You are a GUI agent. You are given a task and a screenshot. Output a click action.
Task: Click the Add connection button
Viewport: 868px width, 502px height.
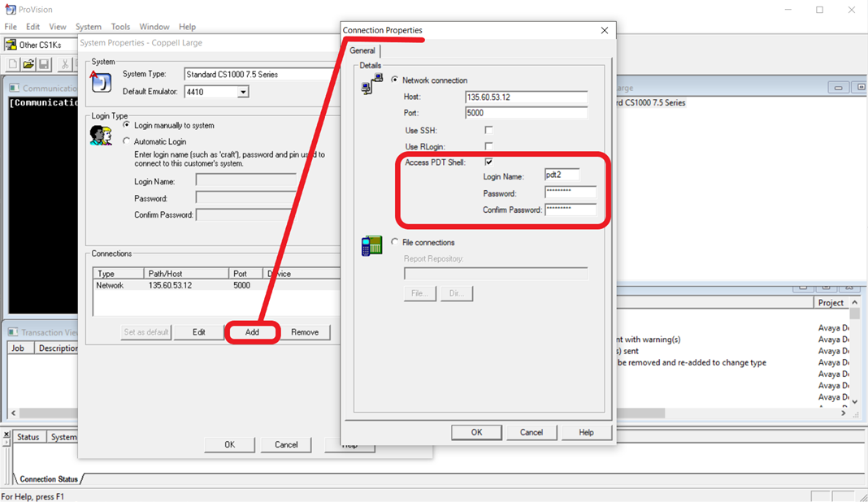252,332
